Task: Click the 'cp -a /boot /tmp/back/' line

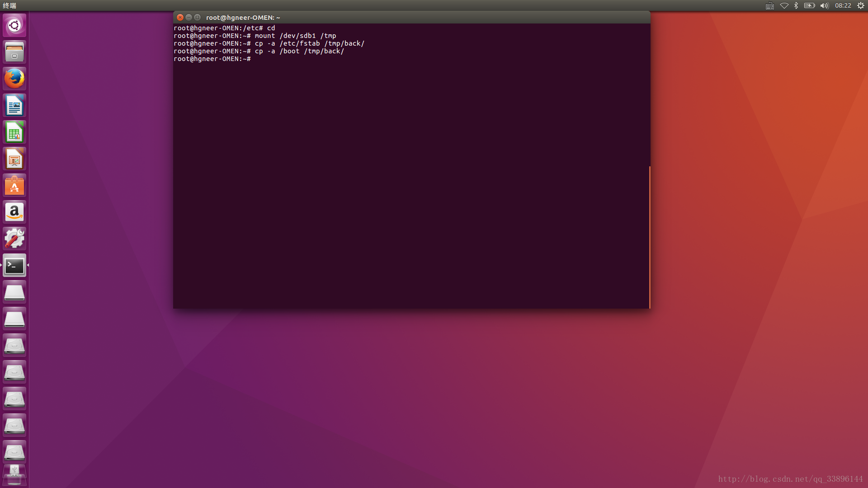Action: (259, 51)
